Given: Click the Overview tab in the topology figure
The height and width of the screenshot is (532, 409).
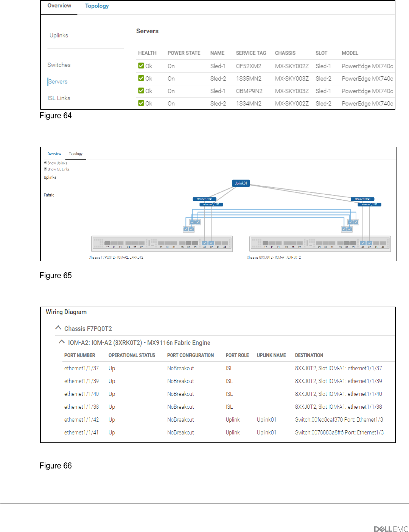Looking at the screenshot, I should pyautogui.click(x=54, y=154).
